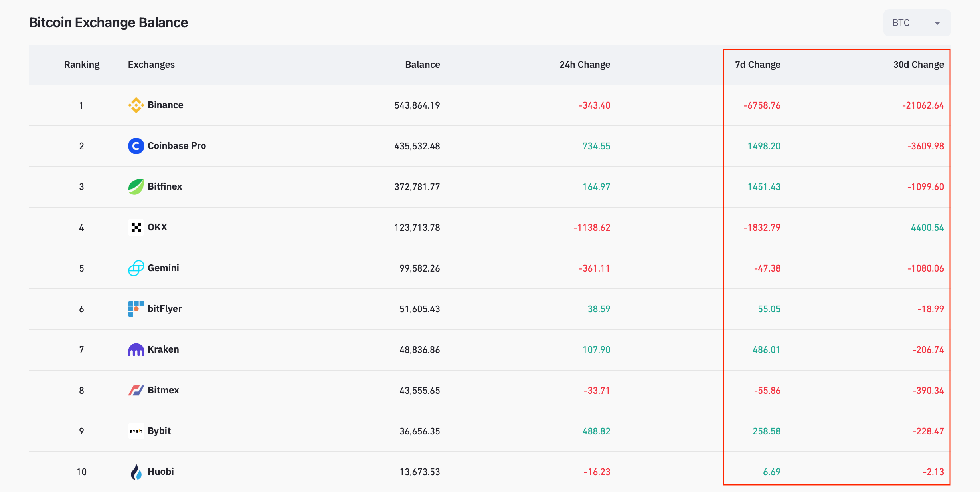The height and width of the screenshot is (492, 980).
Task: Click 24h change value 38.59
Action: pos(599,309)
